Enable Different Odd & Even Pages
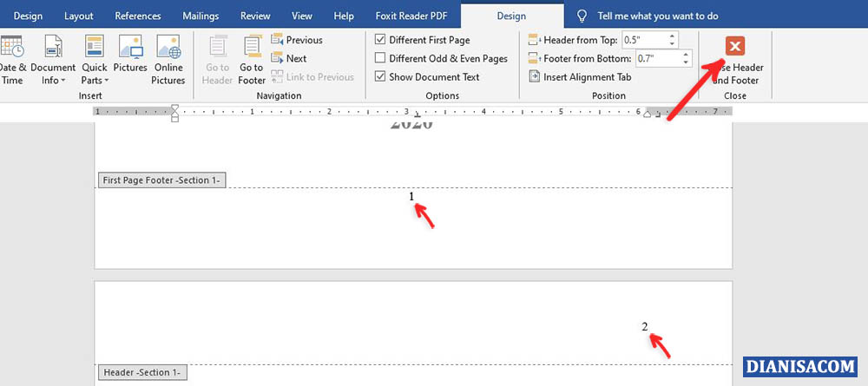The width and height of the screenshot is (868, 386). [x=380, y=58]
